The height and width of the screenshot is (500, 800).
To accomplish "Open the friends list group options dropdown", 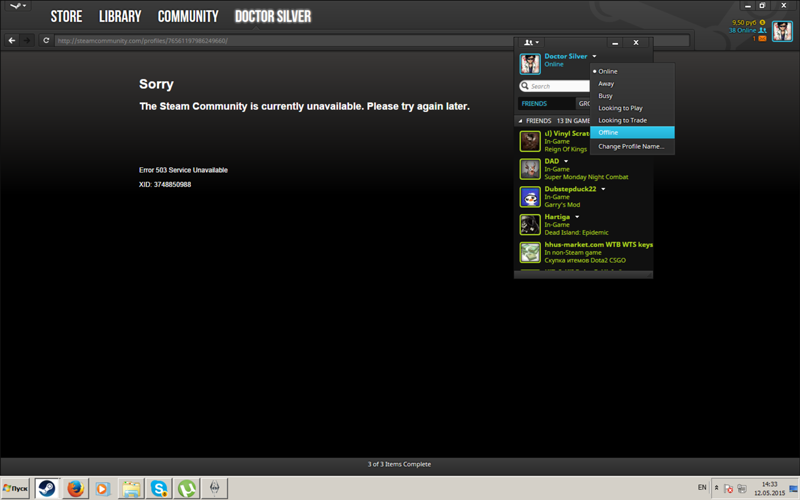I will click(532, 42).
